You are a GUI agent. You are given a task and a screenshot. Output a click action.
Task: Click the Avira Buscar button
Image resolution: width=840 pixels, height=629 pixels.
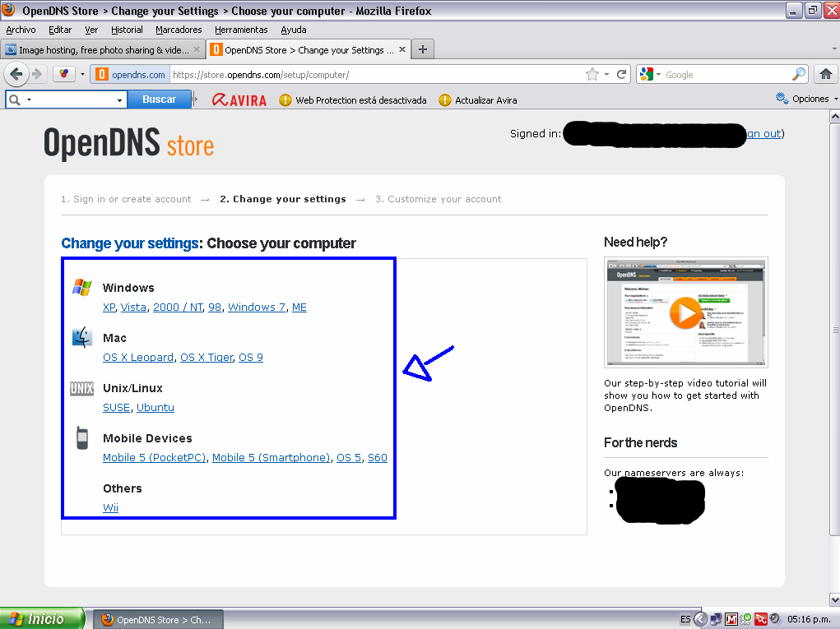tap(159, 99)
